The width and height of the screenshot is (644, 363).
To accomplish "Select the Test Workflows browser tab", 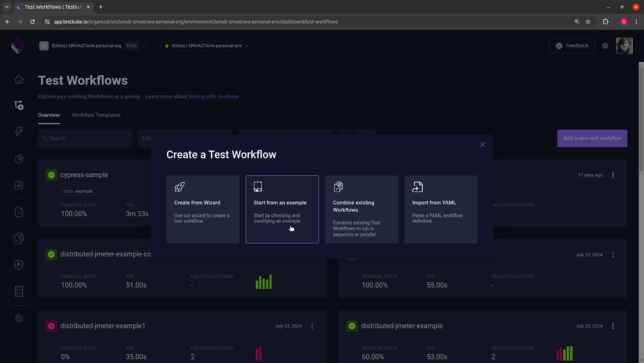I will coord(53,7).
